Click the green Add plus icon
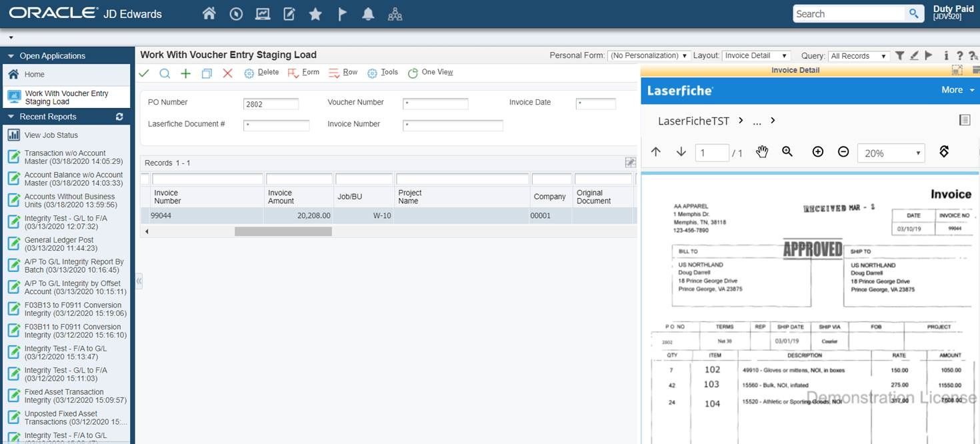Image resolution: width=980 pixels, height=444 pixels. [x=185, y=73]
